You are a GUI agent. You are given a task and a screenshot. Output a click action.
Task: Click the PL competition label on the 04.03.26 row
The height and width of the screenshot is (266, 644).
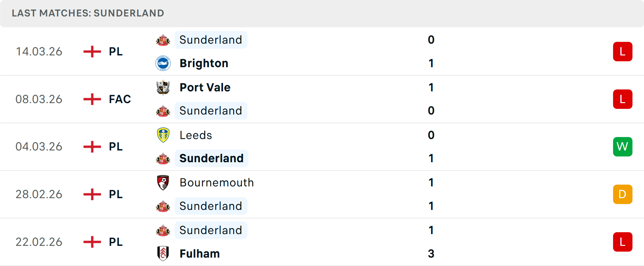[x=115, y=146]
